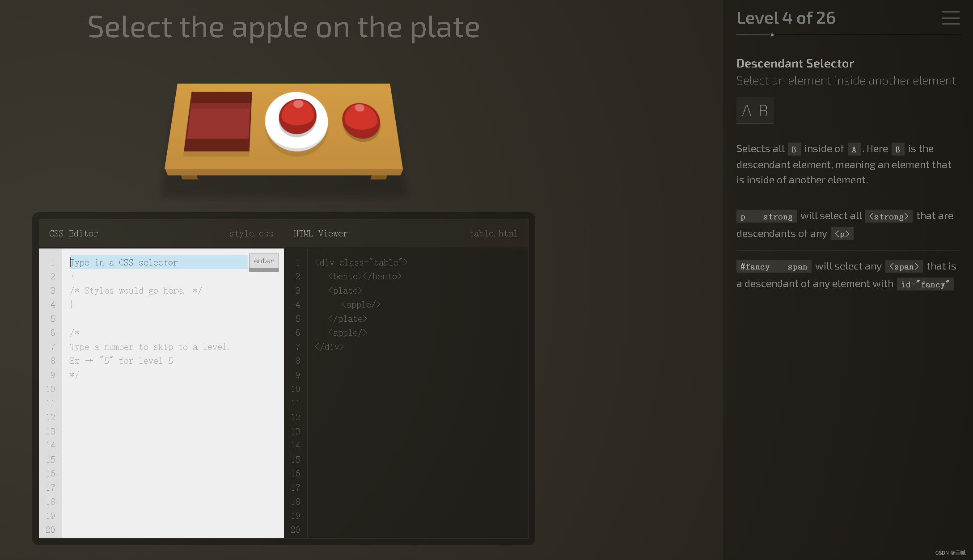Click the CSS selector input field

pos(158,261)
